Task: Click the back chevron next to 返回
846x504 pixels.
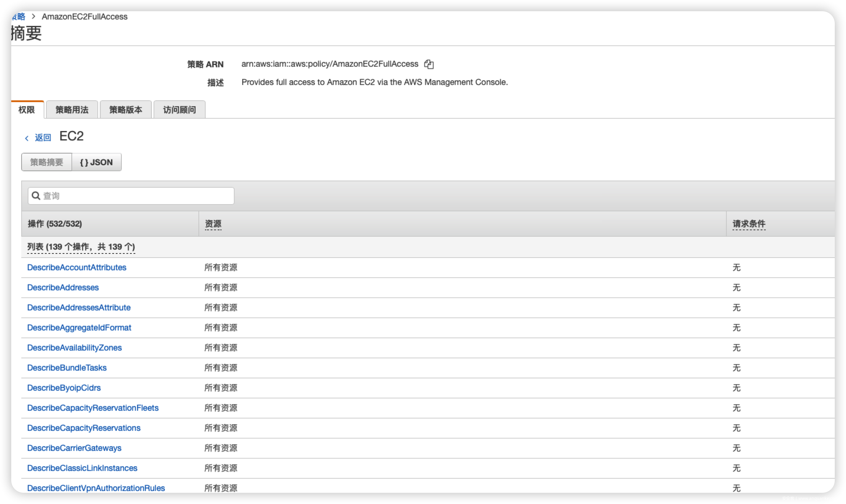Action: point(27,138)
